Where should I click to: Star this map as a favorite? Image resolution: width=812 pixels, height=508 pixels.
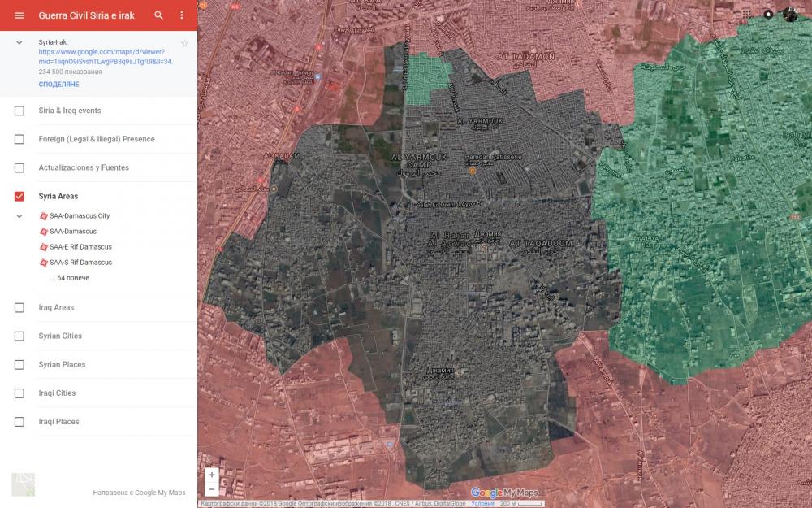click(184, 43)
